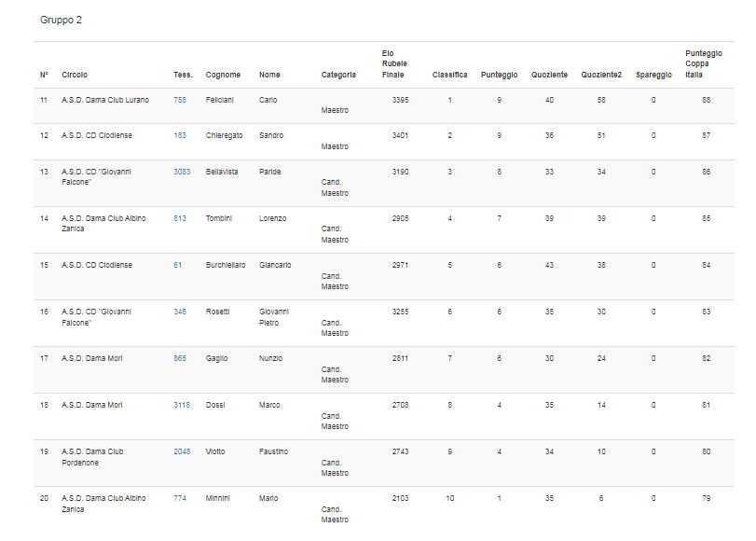Select the A.S.D. Dama Club Pordenone cell

92,457
